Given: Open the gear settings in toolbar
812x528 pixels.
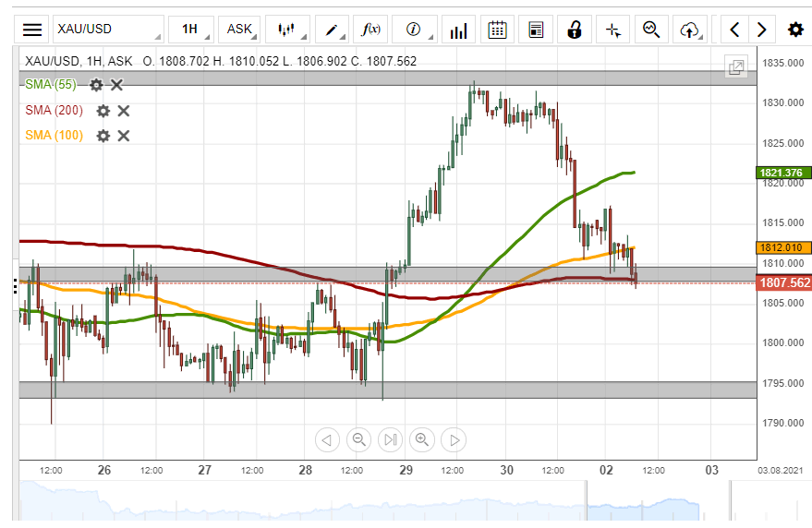Looking at the screenshot, I should (x=794, y=30).
